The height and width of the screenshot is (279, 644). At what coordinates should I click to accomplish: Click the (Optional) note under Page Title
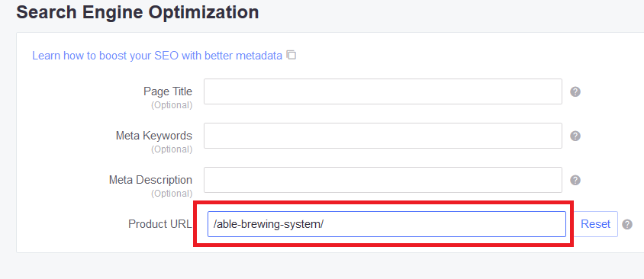click(172, 105)
